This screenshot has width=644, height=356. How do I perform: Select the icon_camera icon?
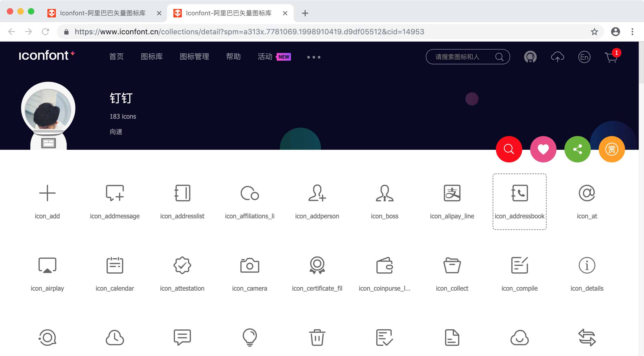(x=250, y=266)
